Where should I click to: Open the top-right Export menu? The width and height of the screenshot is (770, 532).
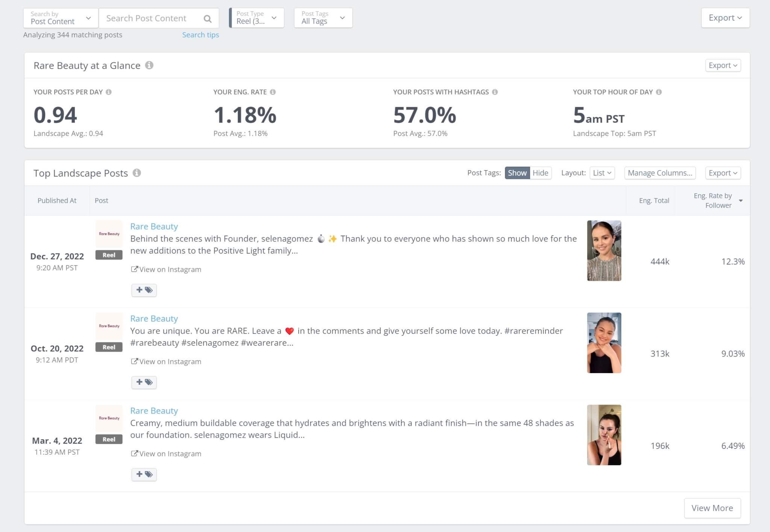[x=725, y=17]
